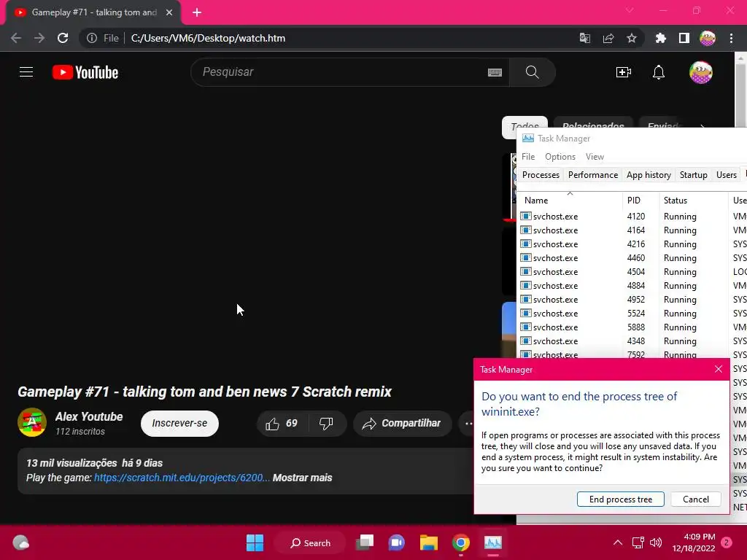Confirm with End process tree button
Image resolution: width=747 pixels, height=560 pixels.
click(620, 499)
